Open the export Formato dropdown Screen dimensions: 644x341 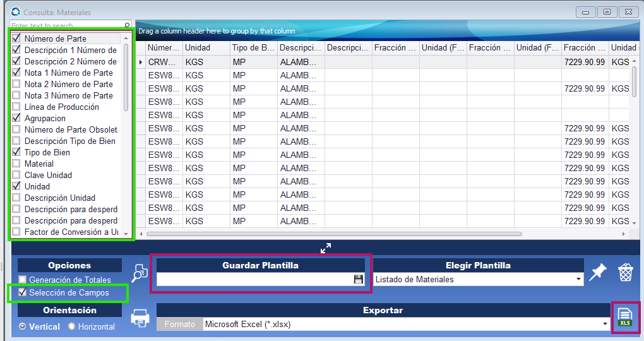click(x=605, y=324)
